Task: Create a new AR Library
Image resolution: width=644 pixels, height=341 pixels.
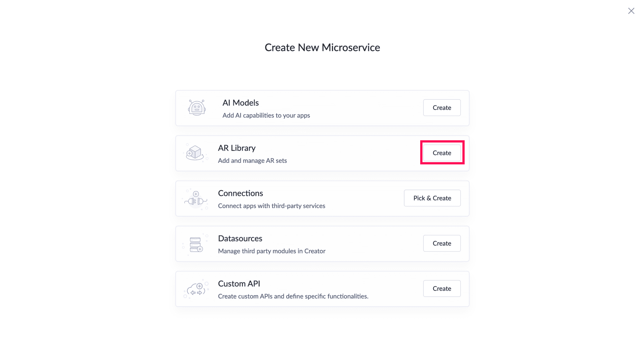Action: click(442, 153)
